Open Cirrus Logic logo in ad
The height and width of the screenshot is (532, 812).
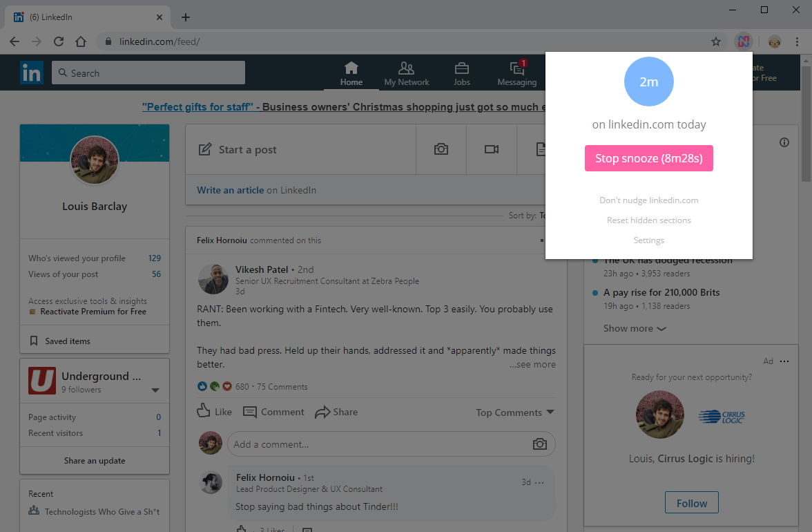722,417
